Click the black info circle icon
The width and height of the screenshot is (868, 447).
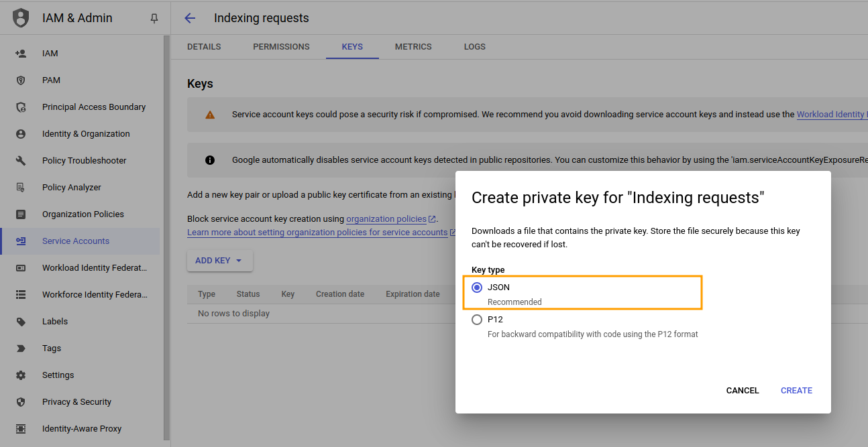point(210,160)
